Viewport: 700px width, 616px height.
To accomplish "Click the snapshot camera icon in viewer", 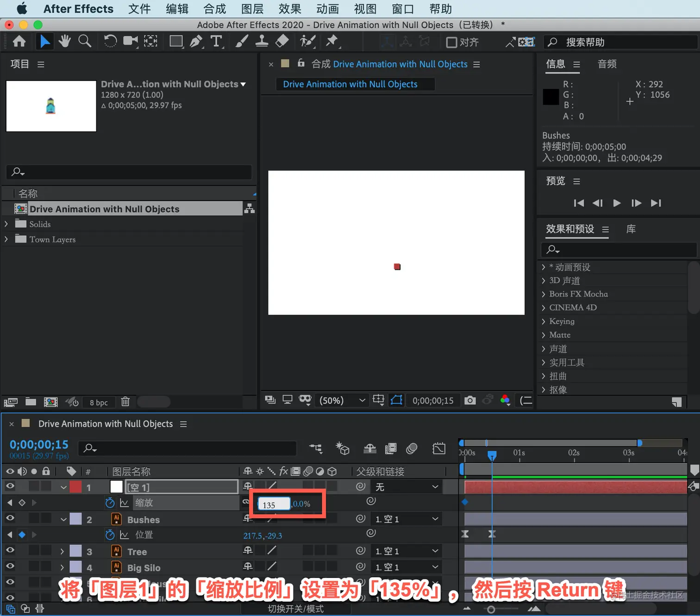I will 470,400.
